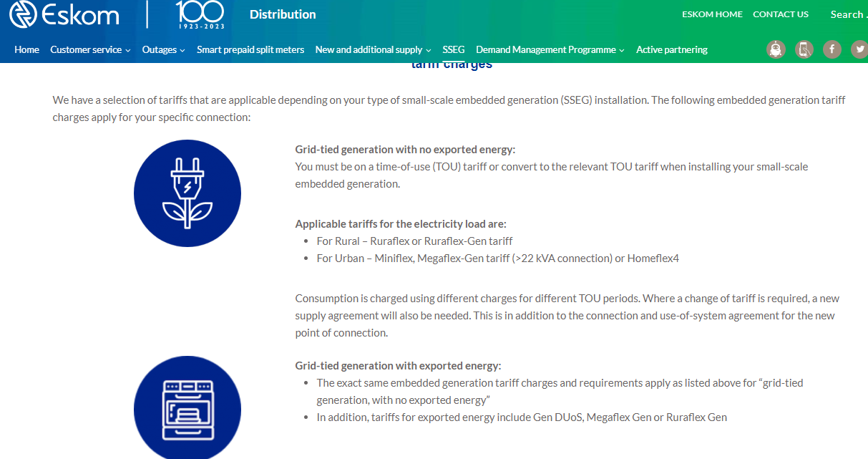Screen dimensions: 868x459
Task: Click the 'For Rural – Ruraflex or Ruraflex-Gen tariff' bullet
Action: click(x=415, y=241)
